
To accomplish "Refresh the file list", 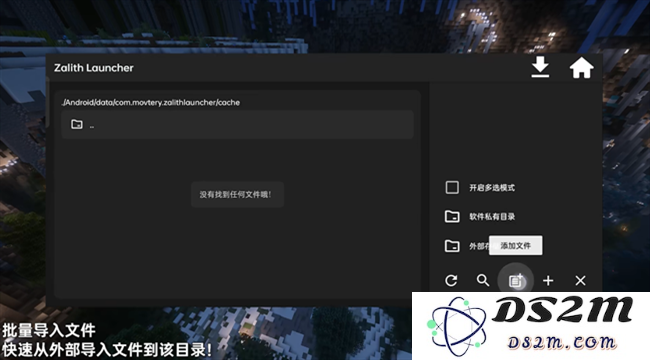I will pos(451,281).
